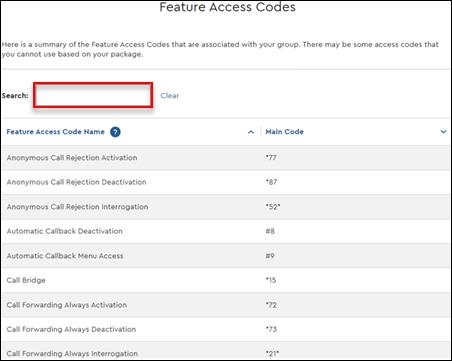Click descending chevron on Main Code column
Image resolution: width=452 pixels, height=361 pixels.
(x=443, y=132)
